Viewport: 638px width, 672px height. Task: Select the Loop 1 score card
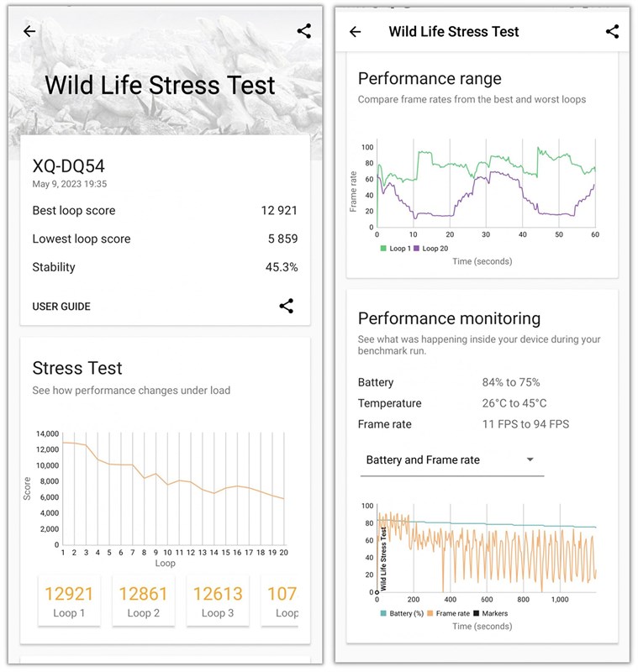tap(69, 601)
